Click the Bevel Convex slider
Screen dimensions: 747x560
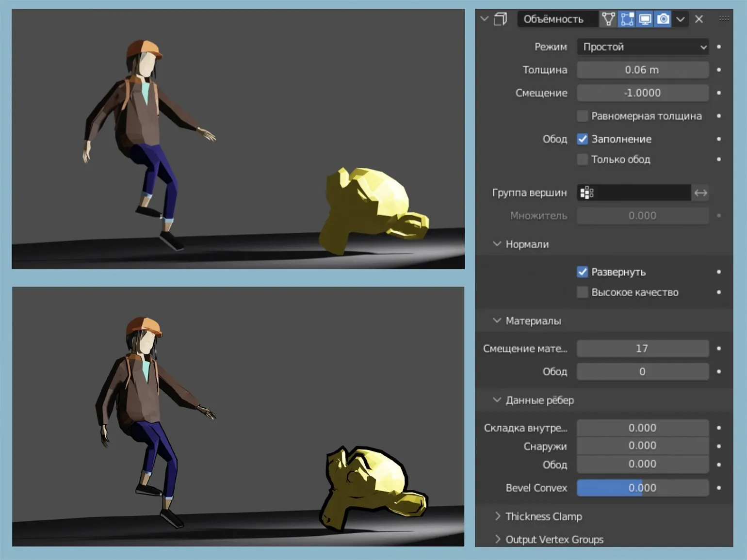coord(643,488)
